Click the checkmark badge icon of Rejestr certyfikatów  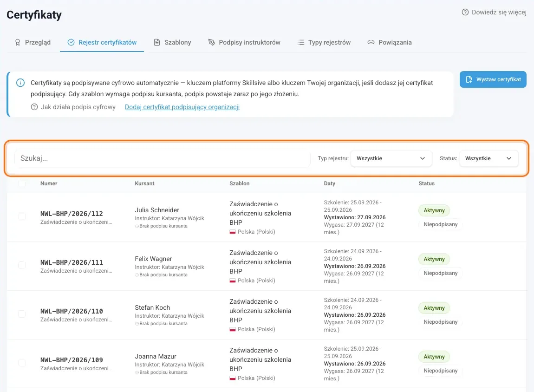pyautogui.click(x=71, y=42)
